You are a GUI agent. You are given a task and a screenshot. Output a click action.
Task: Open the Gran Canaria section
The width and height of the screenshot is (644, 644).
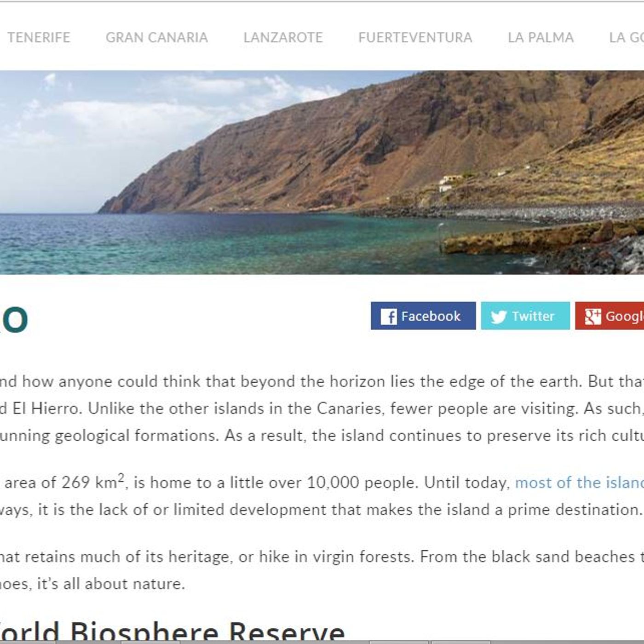click(157, 37)
